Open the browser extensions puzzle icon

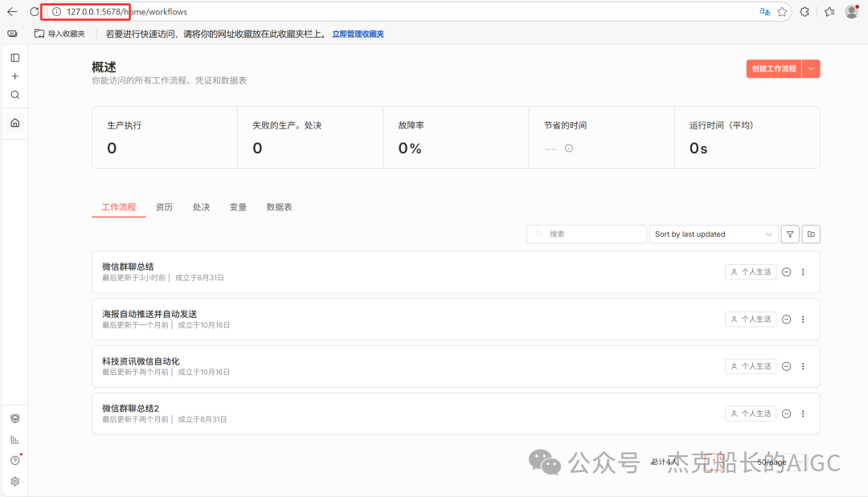point(805,11)
